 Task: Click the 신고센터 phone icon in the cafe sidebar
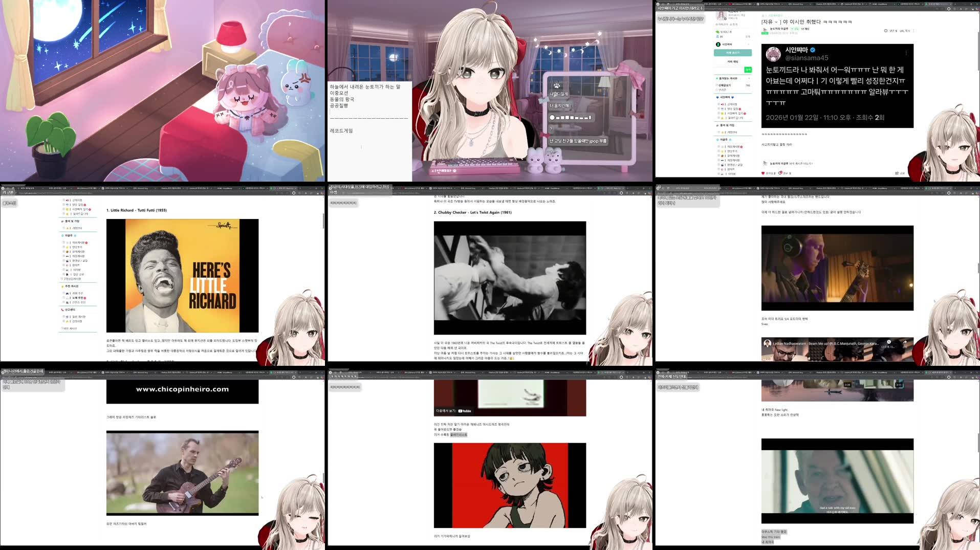point(62,310)
